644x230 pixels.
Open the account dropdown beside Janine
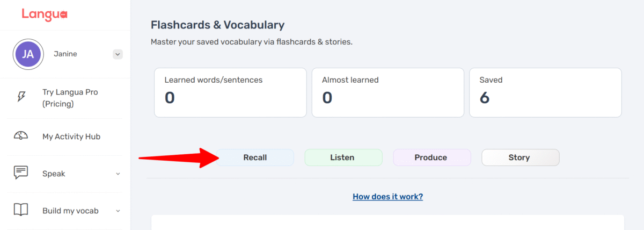[x=118, y=54]
